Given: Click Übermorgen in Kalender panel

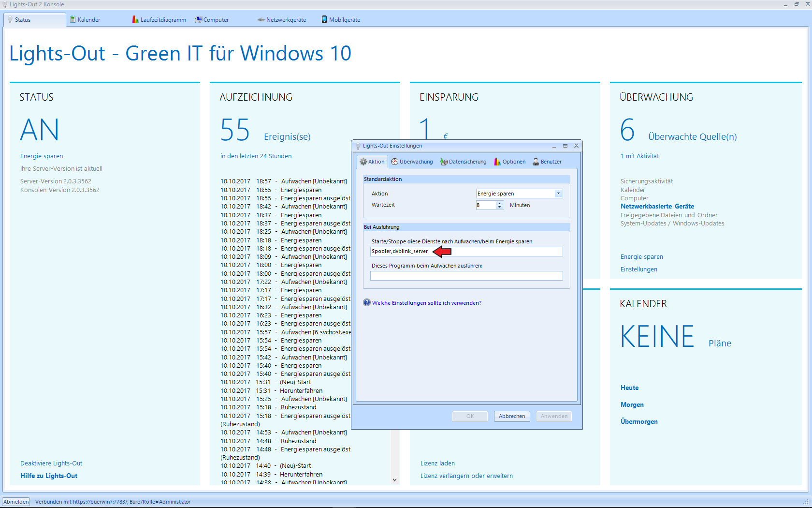Looking at the screenshot, I should 639,422.
